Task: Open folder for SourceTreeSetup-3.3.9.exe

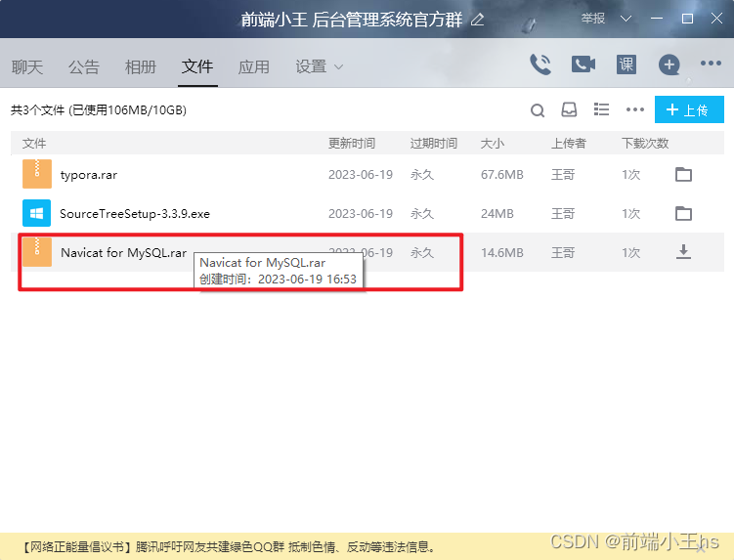Action: pos(683,213)
